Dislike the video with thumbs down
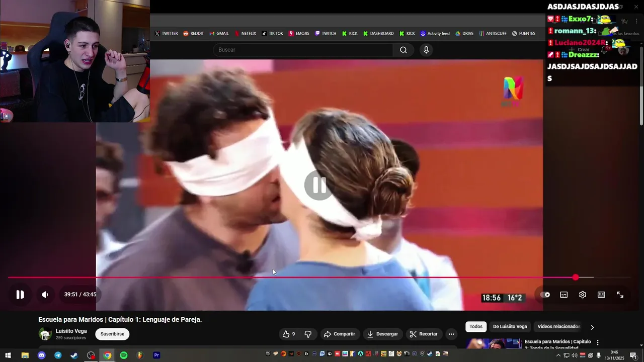 coord(308,334)
